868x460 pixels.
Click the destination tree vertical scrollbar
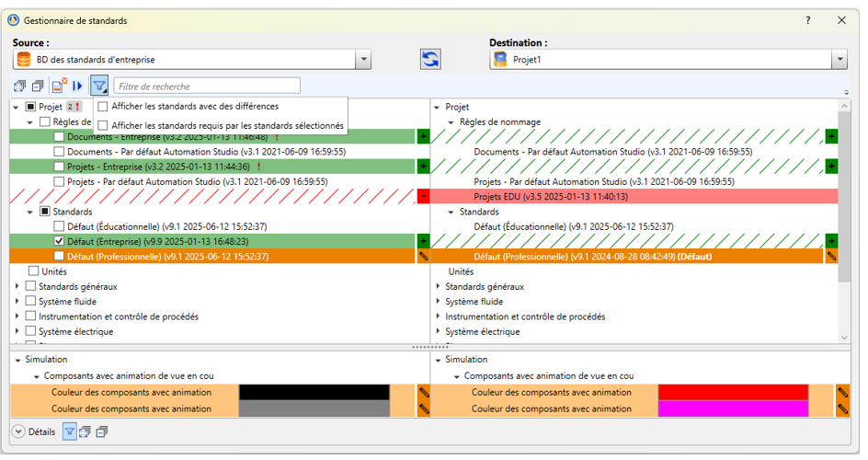844,197
